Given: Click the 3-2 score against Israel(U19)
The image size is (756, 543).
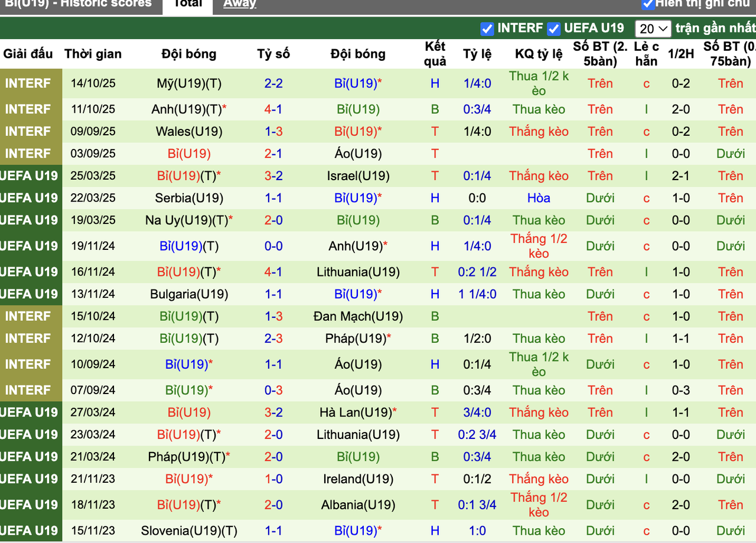Looking at the screenshot, I should coord(273,175).
